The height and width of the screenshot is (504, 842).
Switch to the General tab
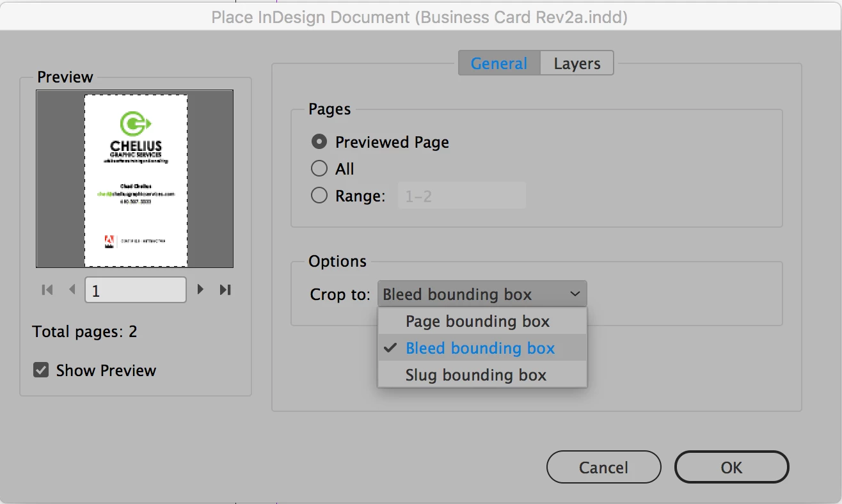[499, 63]
